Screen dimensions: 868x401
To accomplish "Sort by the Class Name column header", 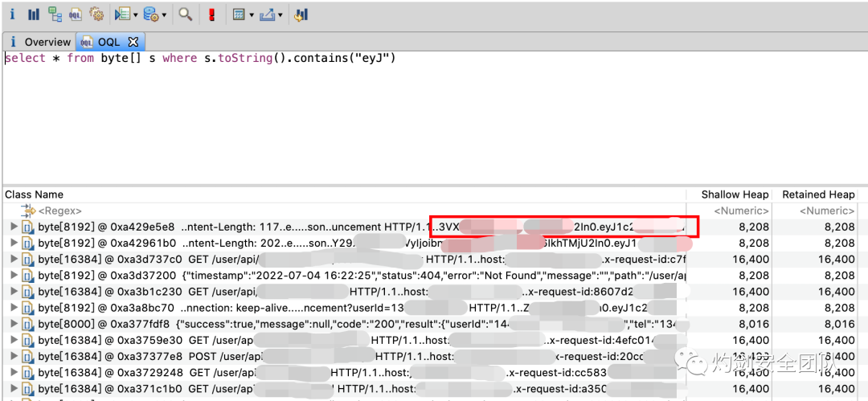I will pos(35,194).
